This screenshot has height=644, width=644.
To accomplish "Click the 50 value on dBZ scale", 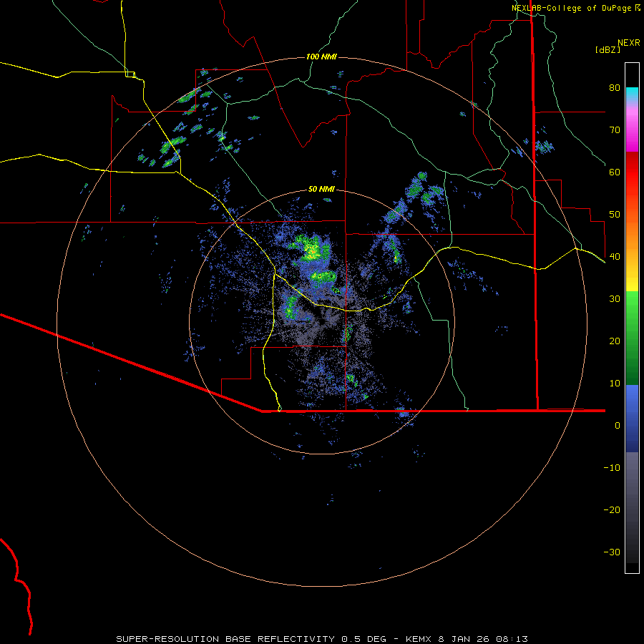I will point(615,215).
